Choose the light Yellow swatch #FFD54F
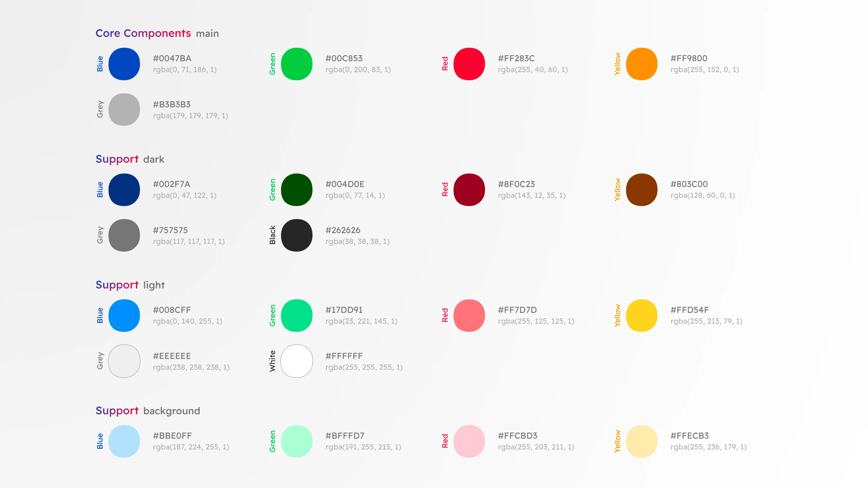Screen dimensions: 868x488 (x=642, y=316)
